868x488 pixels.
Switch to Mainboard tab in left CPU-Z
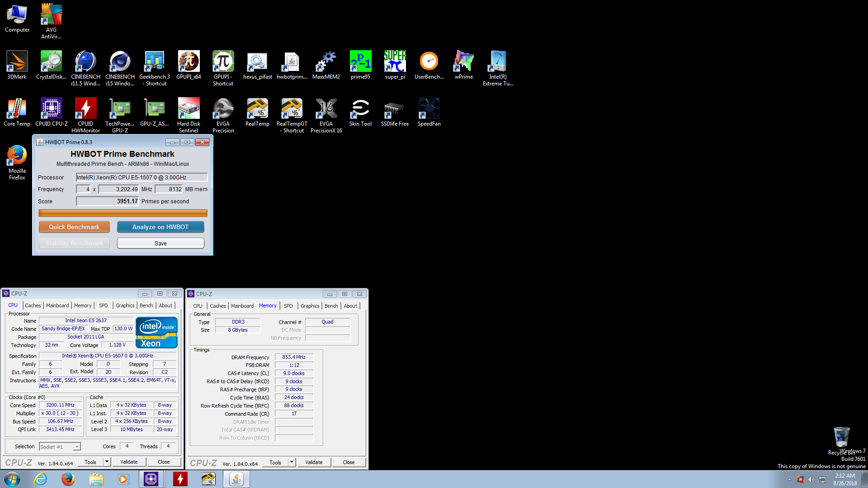(57, 305)
